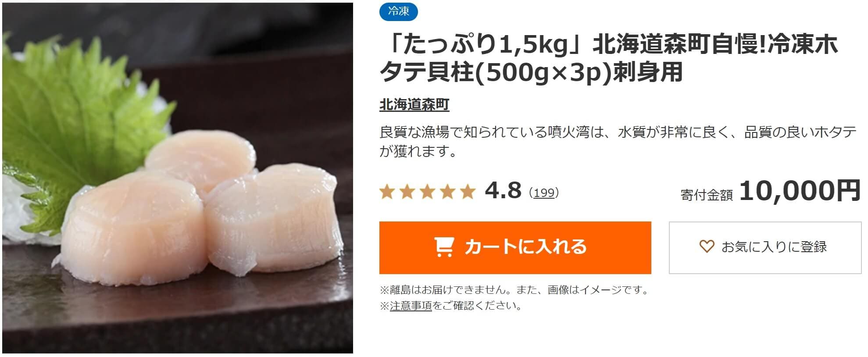Click the description about 噴火湾 scallops
Viewport: 868px width, 357px height.
tap(618, 141)
